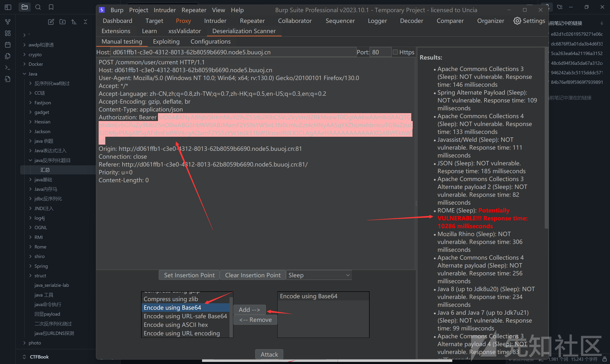Open the Collaborator tab

295,21
